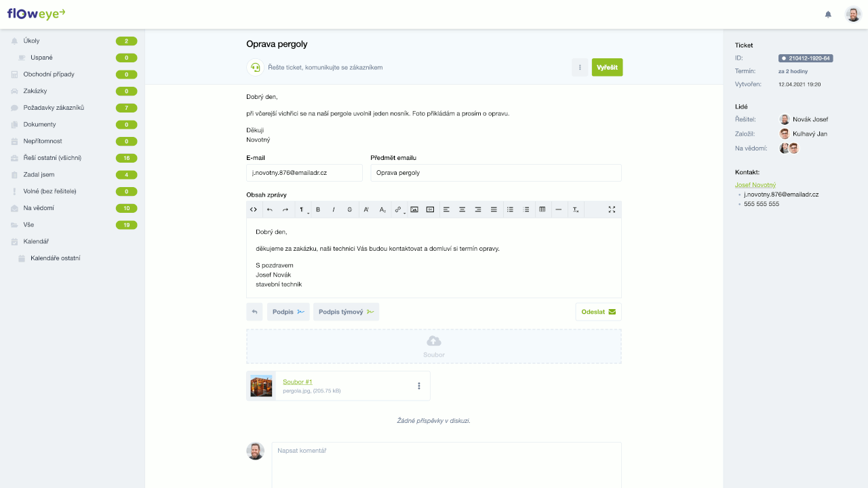Viewport: 868px width, 488px height.
Task: Click the green Vyřešit button
Action: tap(607, 67)
